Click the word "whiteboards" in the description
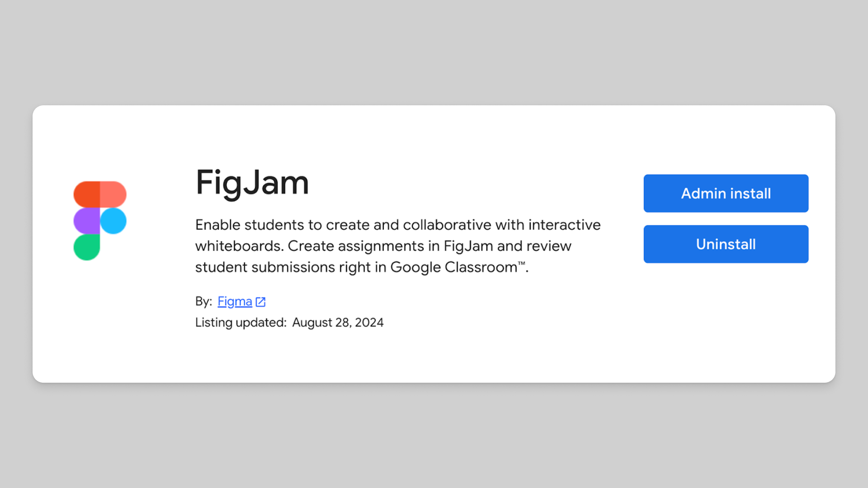 pyautogui.click(x=239, y=246)
